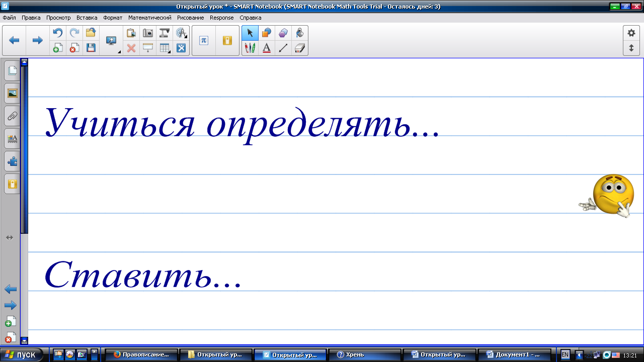This screenshot has height=362, width=644.
Task: Select the Eraser tool
Action: [300, 48]
